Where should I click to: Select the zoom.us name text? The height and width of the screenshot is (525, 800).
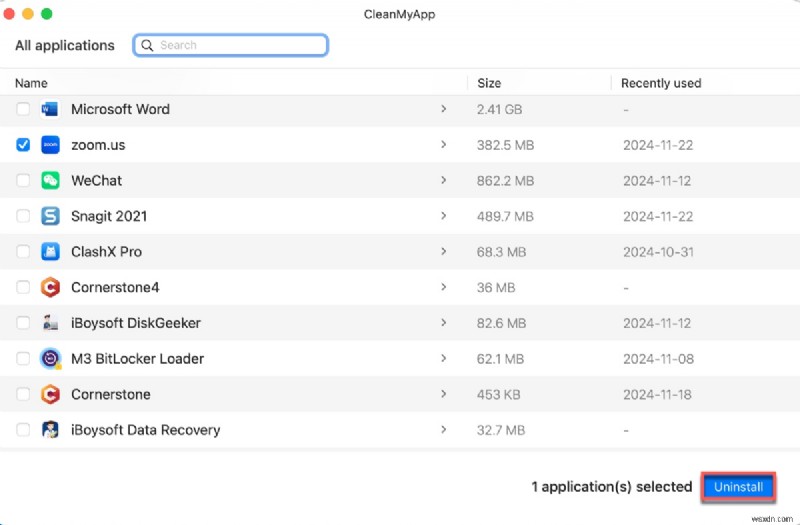tap(98, 145)
